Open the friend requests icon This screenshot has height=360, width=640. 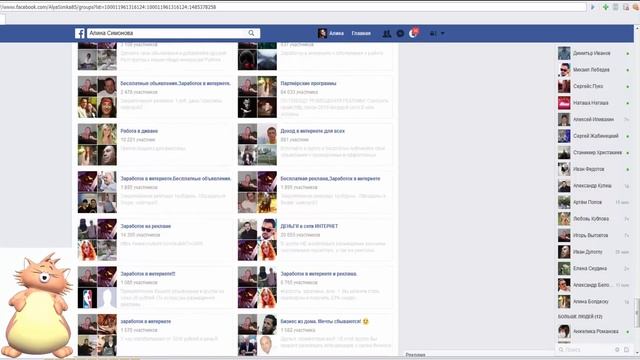[x=387, y=33]
